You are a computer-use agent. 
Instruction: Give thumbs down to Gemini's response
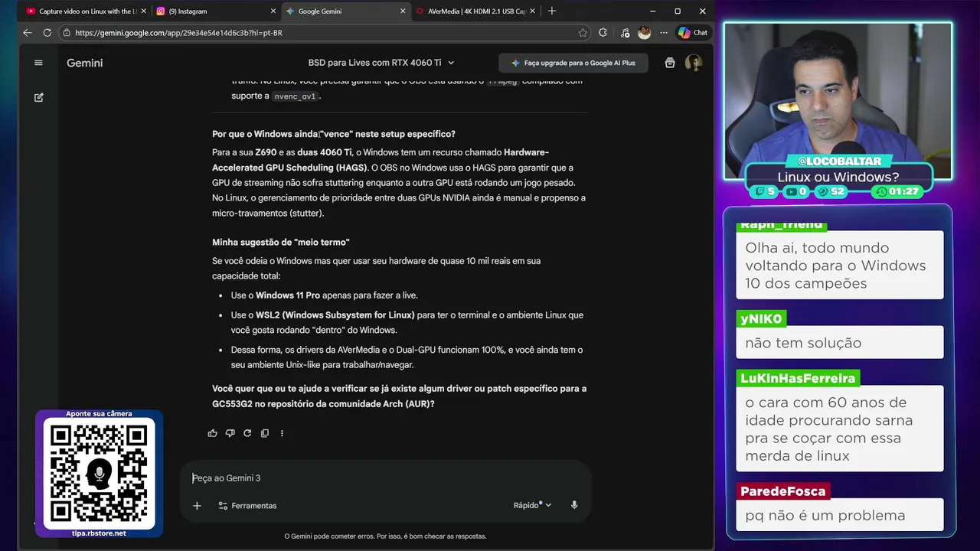click(x=230, y=433)
